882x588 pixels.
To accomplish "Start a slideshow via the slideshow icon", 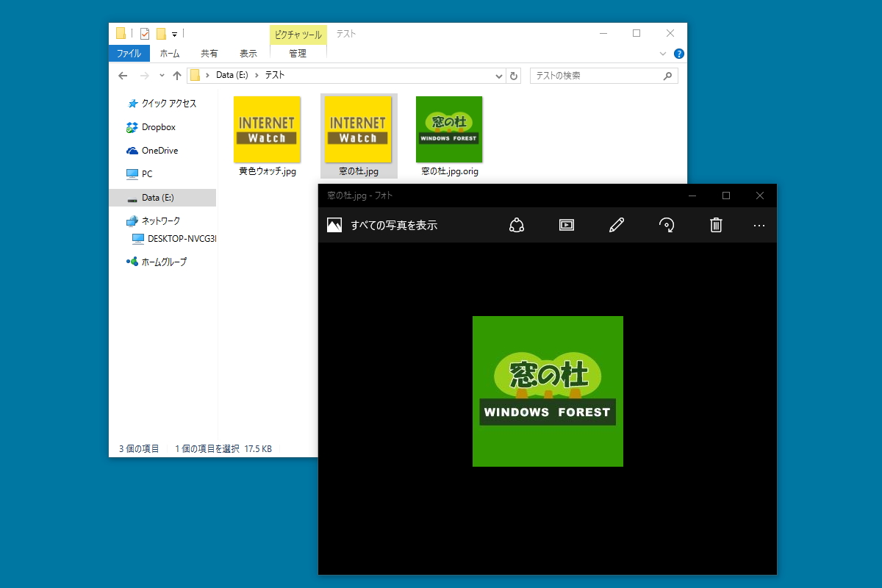I will 566,225.
